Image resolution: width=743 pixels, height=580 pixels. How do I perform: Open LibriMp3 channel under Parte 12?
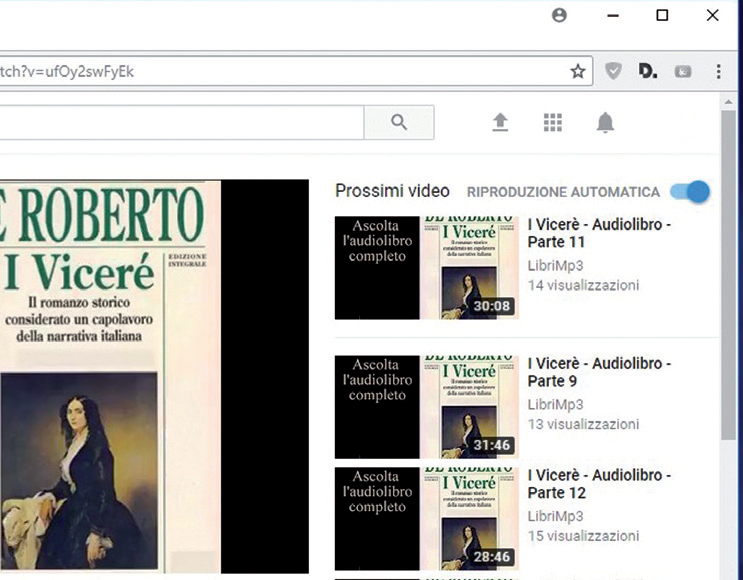pos(555,517)
